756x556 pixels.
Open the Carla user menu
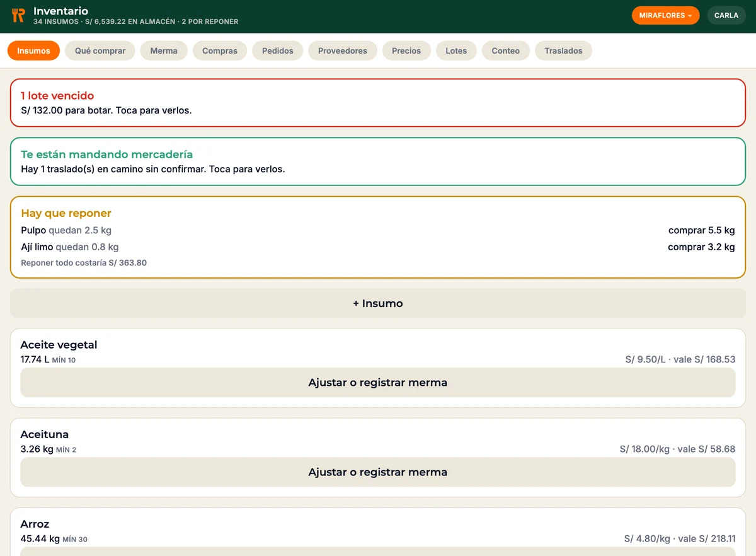[x=726, y=16]
